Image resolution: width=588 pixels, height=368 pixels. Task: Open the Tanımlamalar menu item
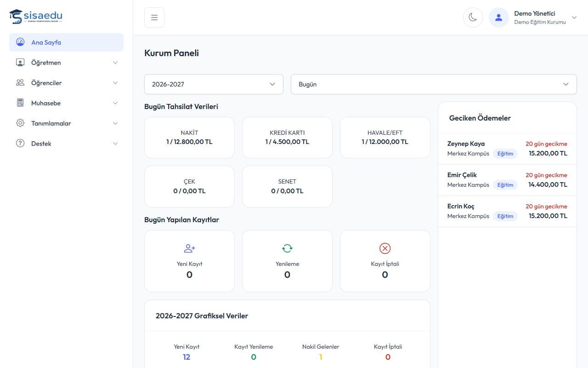tap(66, 123)
